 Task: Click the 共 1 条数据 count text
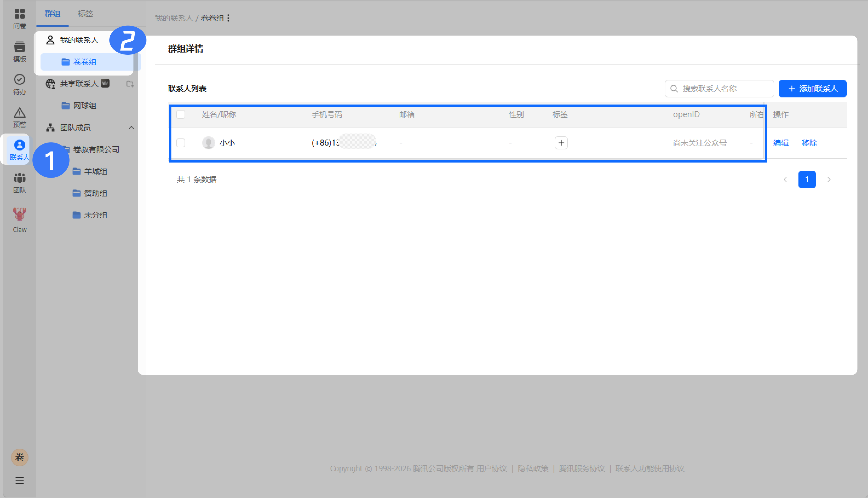[x=197, y=179]
